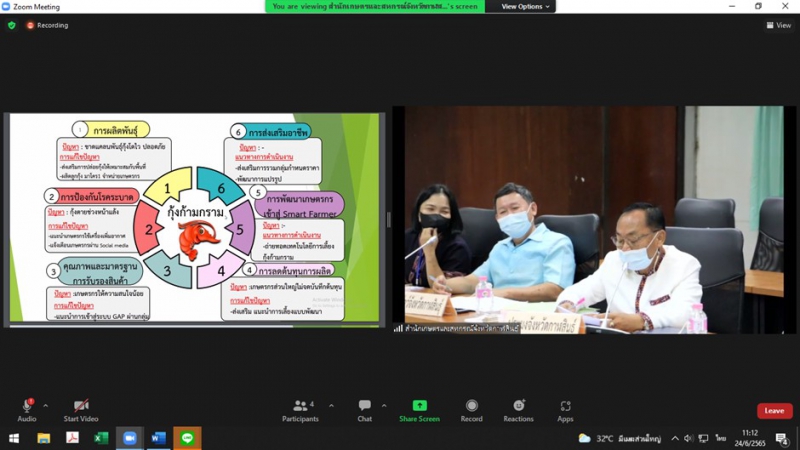The image size is (800, 450).
Task: Start recording with the Record button
Action: 471,406
